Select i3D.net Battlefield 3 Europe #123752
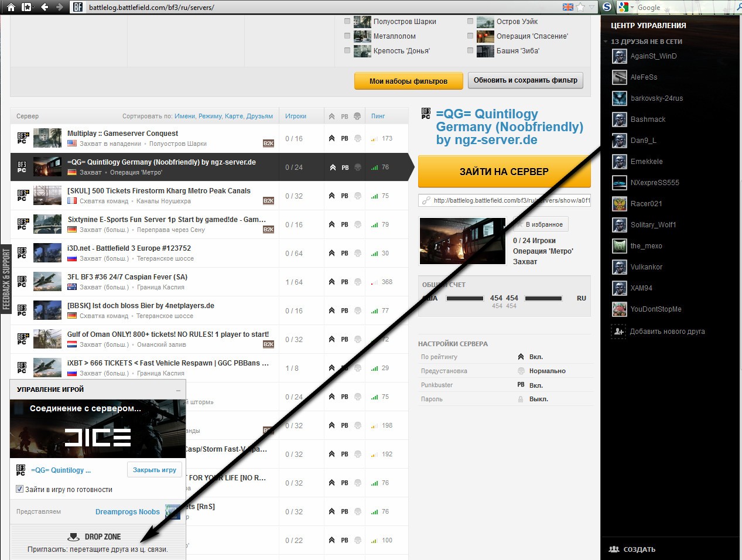Image resolution: width=742 pixels, height=560 pixels. [209, 253]
